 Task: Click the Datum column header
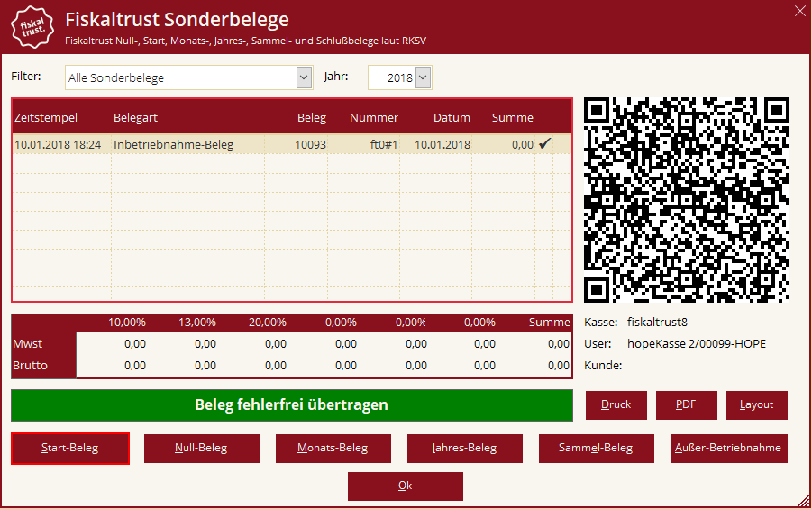pos(452,117)
